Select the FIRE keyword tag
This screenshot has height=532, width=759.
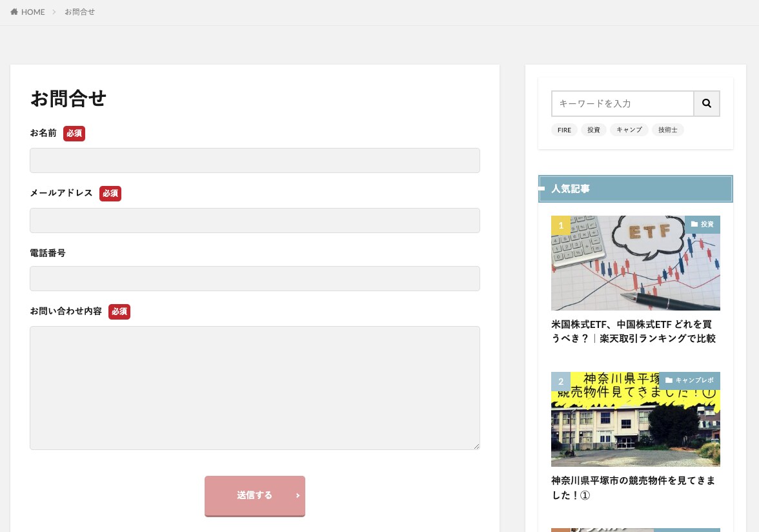tap(564, 130)
